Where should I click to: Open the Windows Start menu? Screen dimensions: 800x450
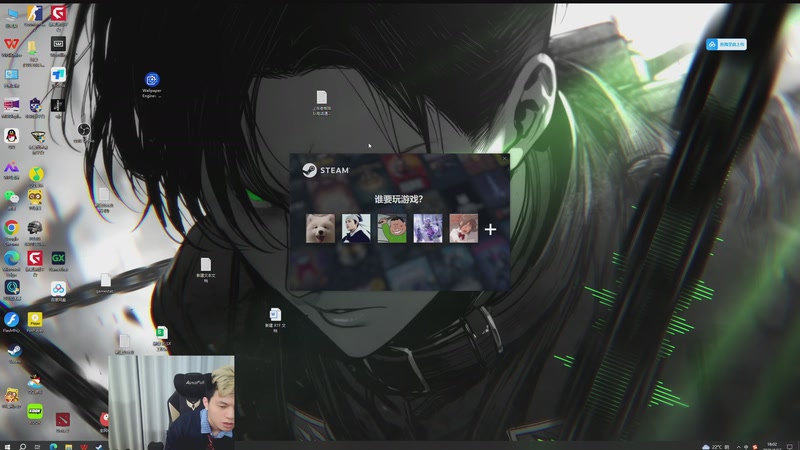(7, 446)
